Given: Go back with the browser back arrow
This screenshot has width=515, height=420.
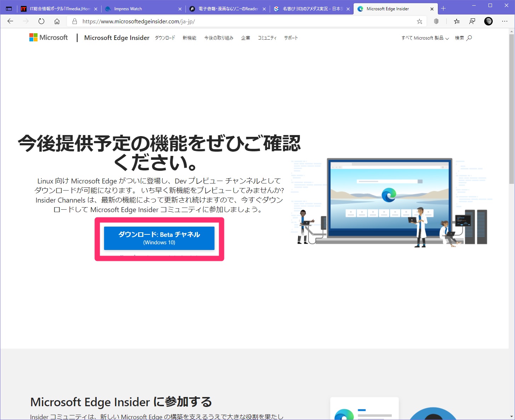Looking at the screenshot, I should pos(10,21).
